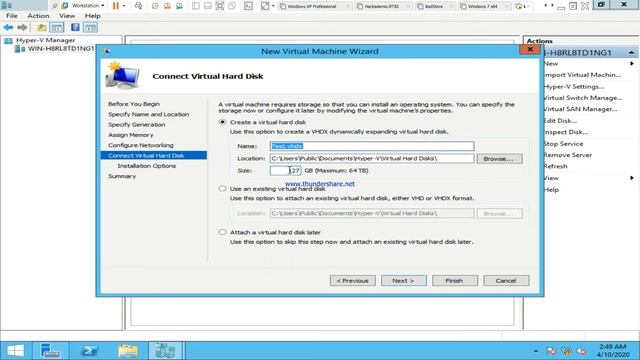Open PowerShell from the taskbar
This screenshot has height=360, width=640.
pos(89,351)
